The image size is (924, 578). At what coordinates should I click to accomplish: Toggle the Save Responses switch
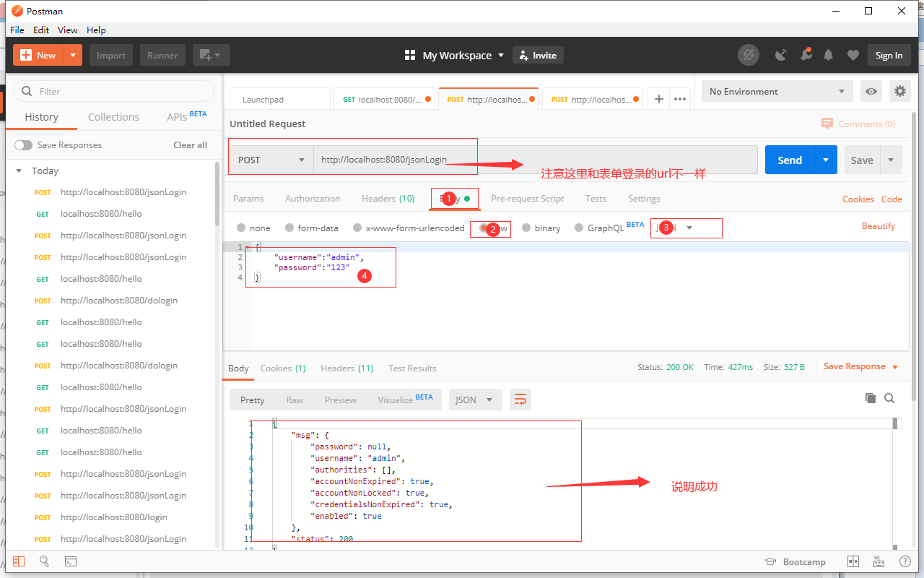click(x=23, y=144)
